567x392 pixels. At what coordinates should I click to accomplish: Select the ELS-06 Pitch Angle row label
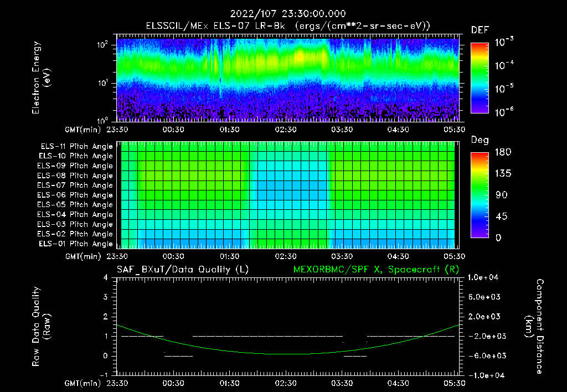tap(75, 195)
